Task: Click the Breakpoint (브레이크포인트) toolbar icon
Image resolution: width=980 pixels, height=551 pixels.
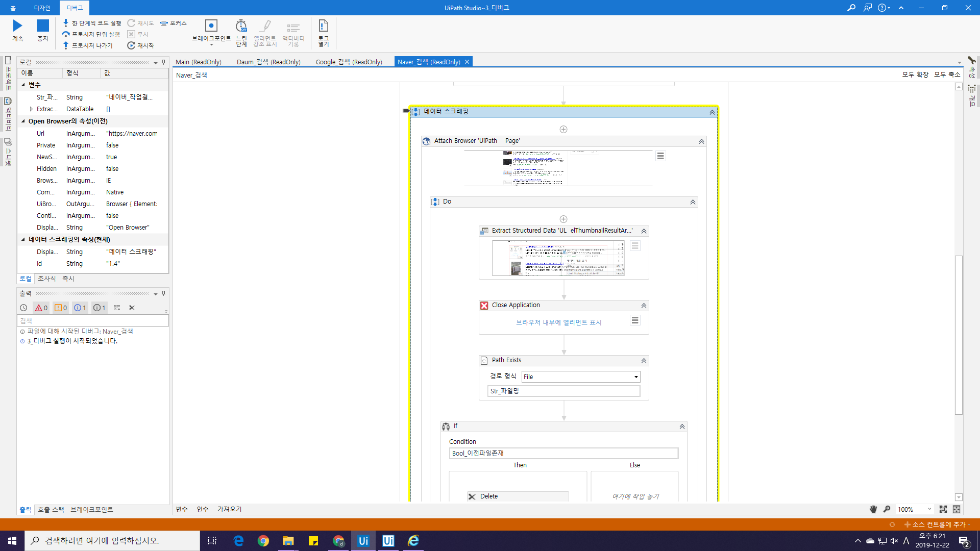Action: pyautogui.click(x=211, y=26)
